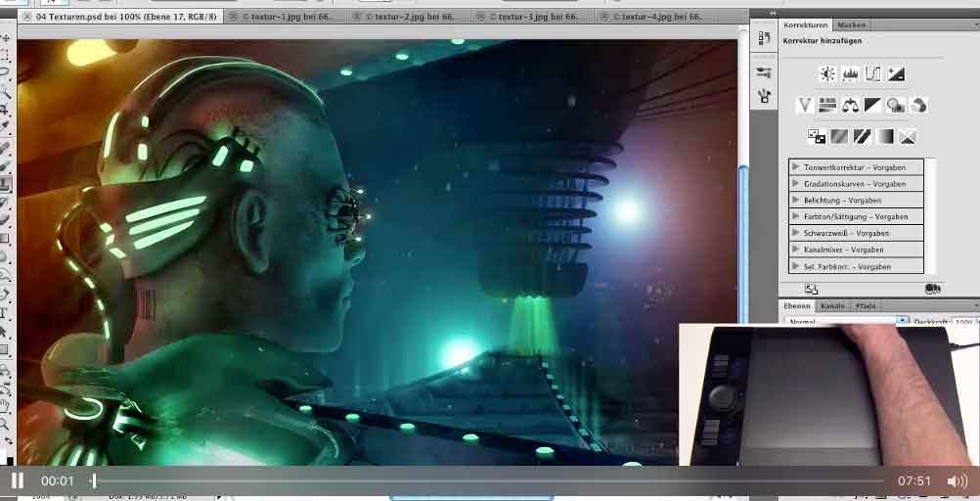Expand Farbton/Sättigung – Vorgaben presets

[796, 217]
